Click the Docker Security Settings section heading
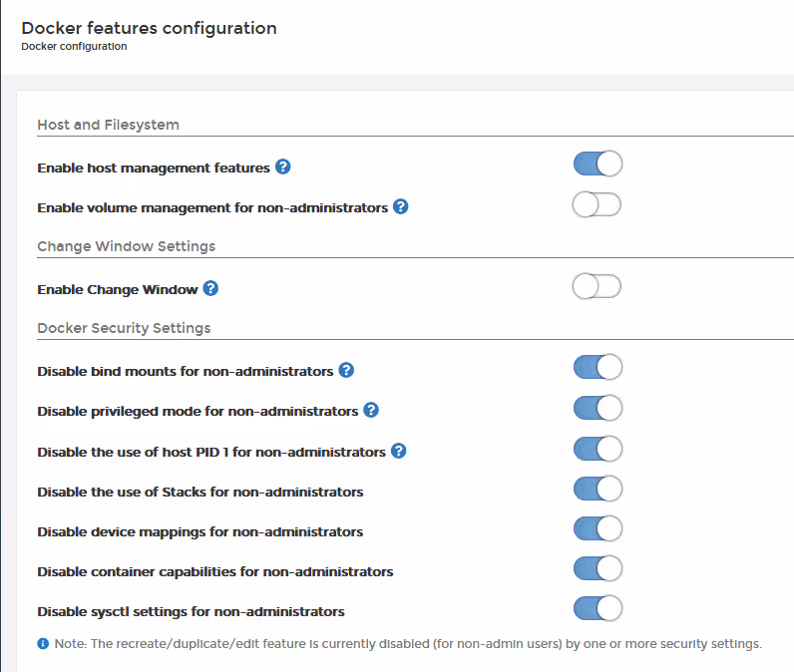 click(124, 328)
